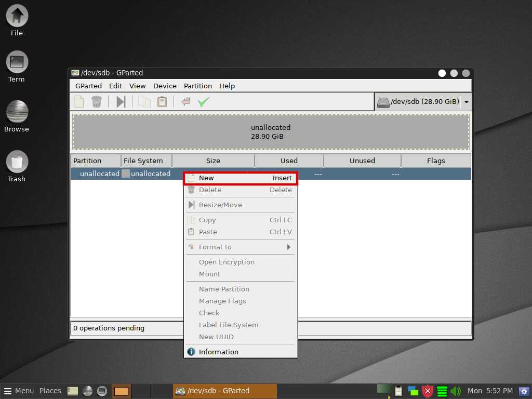The height and width of the screenshot is (399, 532).
Task: Open Places in the taskbar
Action: coord(50,391)
